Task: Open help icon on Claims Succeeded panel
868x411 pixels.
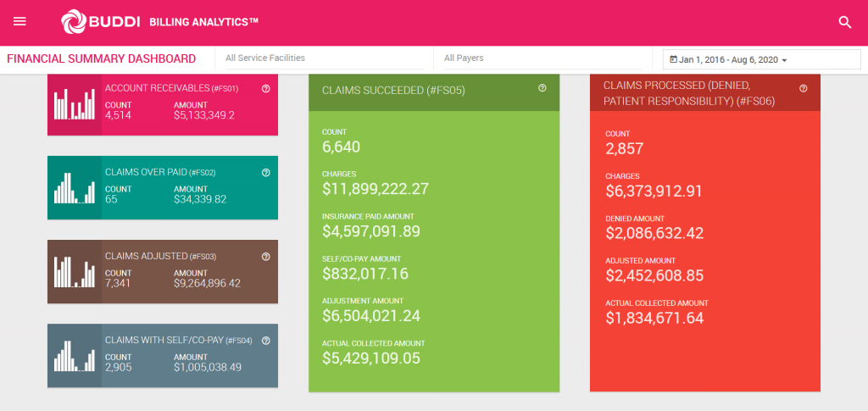Action: coord(542,88)
